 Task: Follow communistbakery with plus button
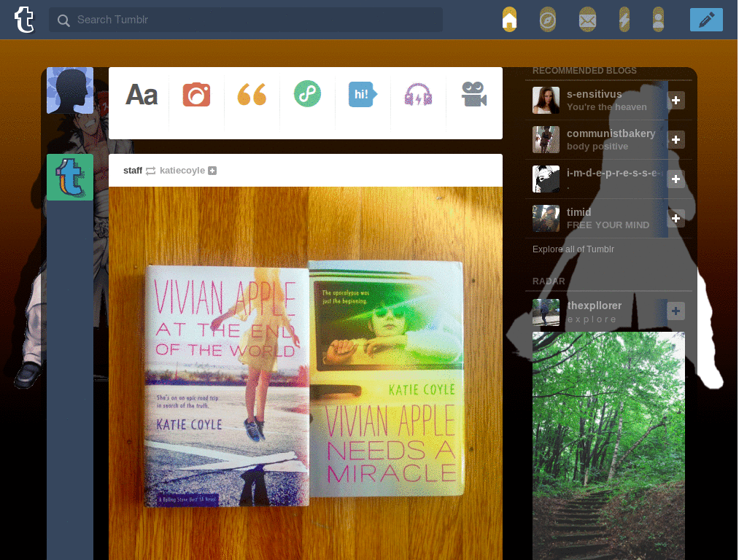click(676, 140)
